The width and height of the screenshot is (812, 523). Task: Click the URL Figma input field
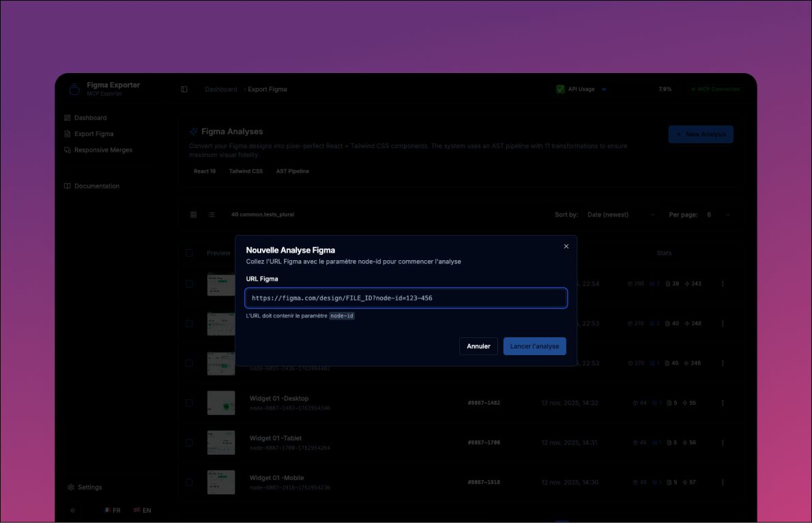pyautogui.click(x=406, y=298)
